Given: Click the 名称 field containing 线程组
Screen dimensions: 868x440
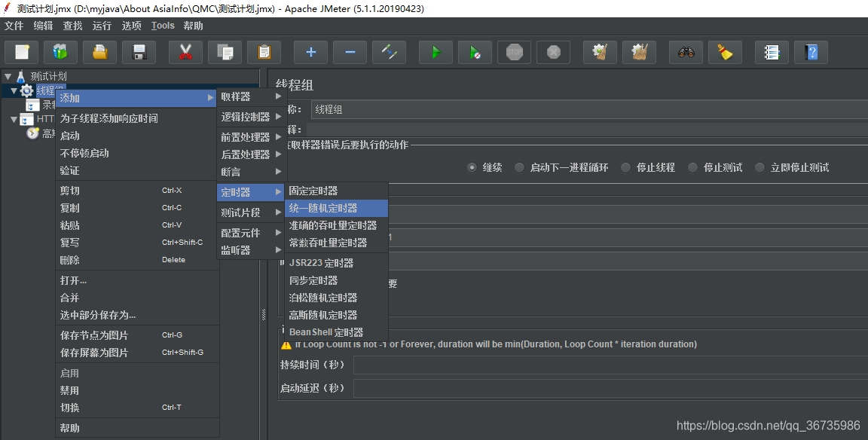Looking at the screenshot, I should click(x=589, y=109).
